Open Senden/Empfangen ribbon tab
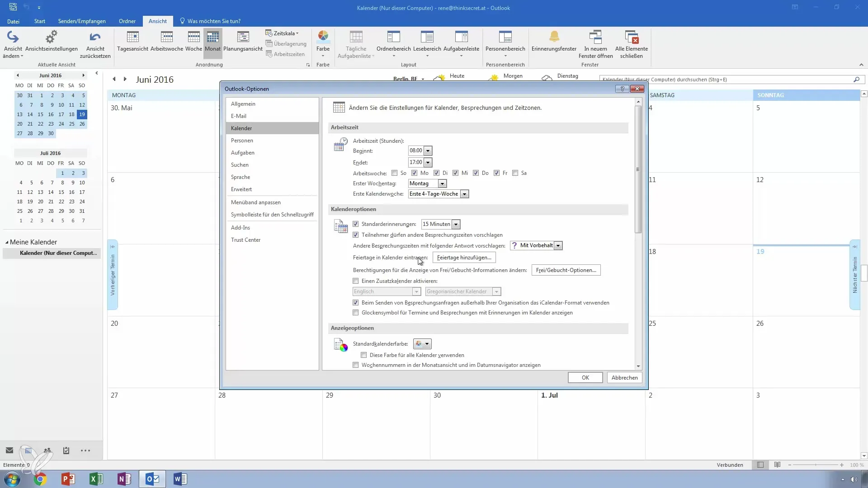The width and height of the screenshot is (868, 488). tap(82, 21)
